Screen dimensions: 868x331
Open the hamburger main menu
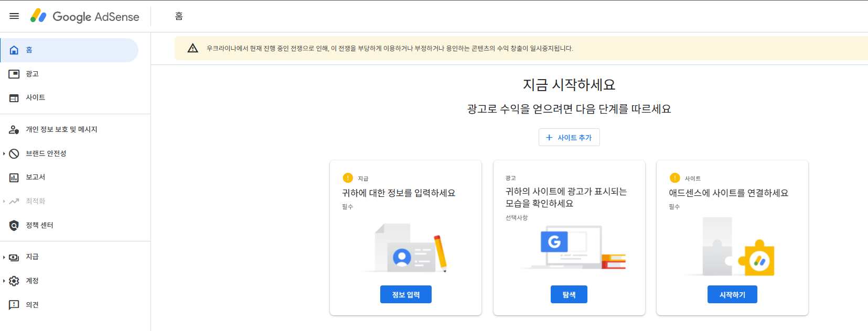[14, 16]
